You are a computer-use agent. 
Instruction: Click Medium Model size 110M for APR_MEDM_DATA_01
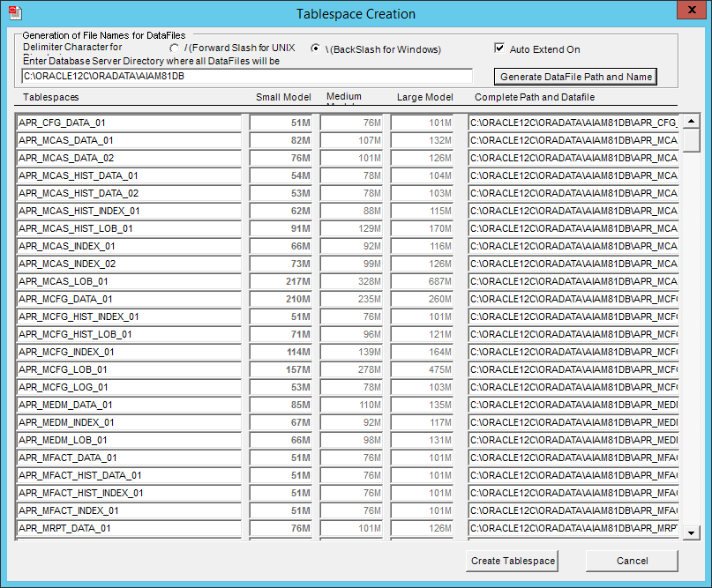pos(351,406)
